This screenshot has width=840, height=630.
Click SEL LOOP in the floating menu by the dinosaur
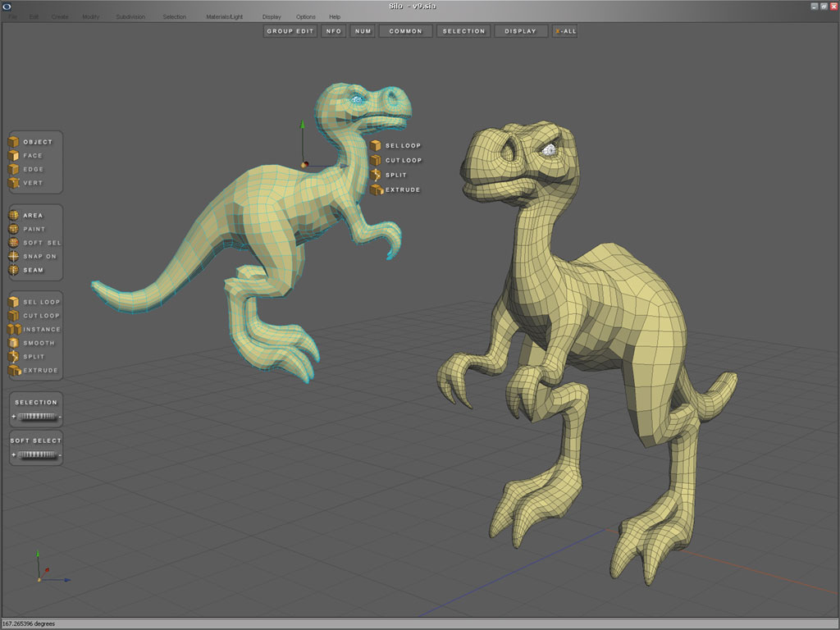coord(395,146)
